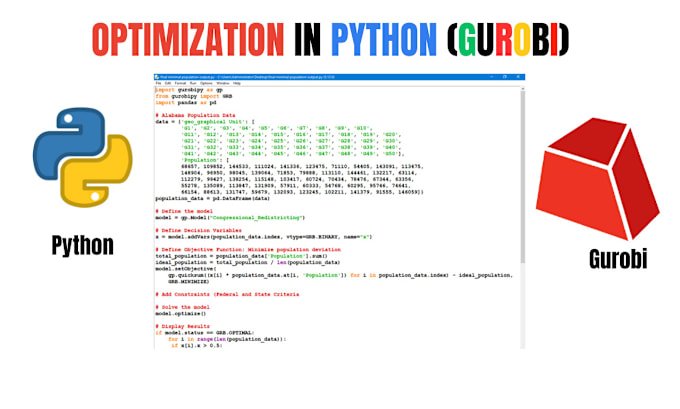Click the 'population_data = pd.DataFrame(data)' line
This screenshot has height=409, width=680.
[x=212, y=199]
